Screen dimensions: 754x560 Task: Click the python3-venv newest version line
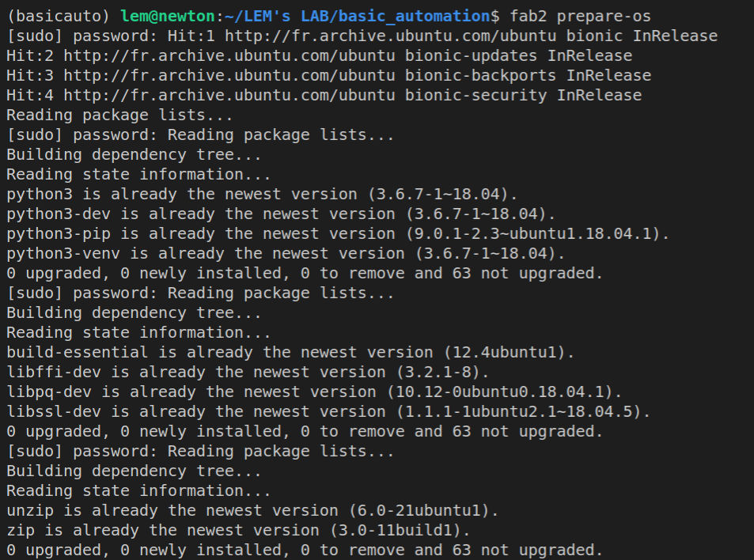point(286,253)
